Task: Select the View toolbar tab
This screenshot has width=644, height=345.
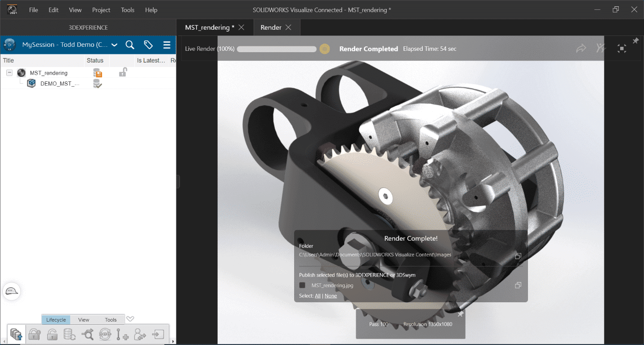Action: [x=84, y=320]
